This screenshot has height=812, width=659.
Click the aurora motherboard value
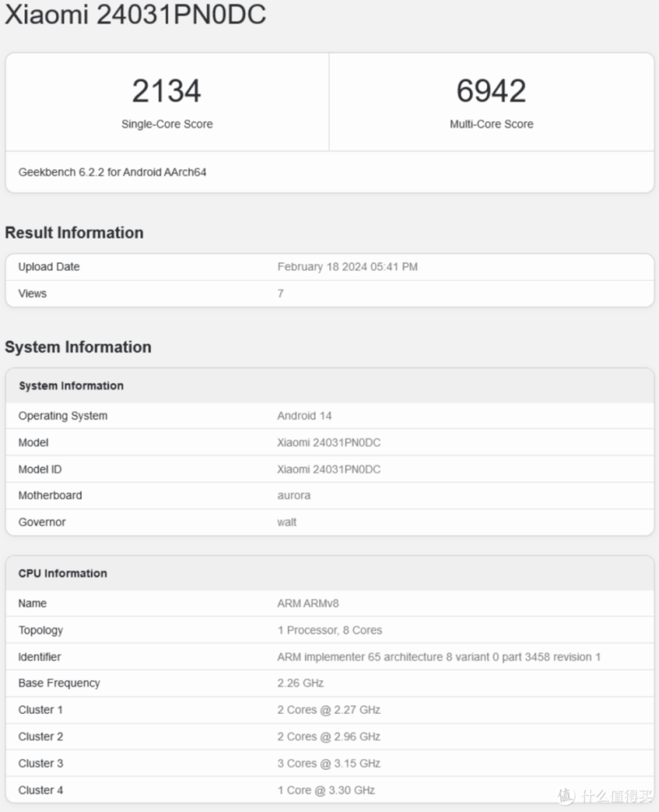[294, 495]
